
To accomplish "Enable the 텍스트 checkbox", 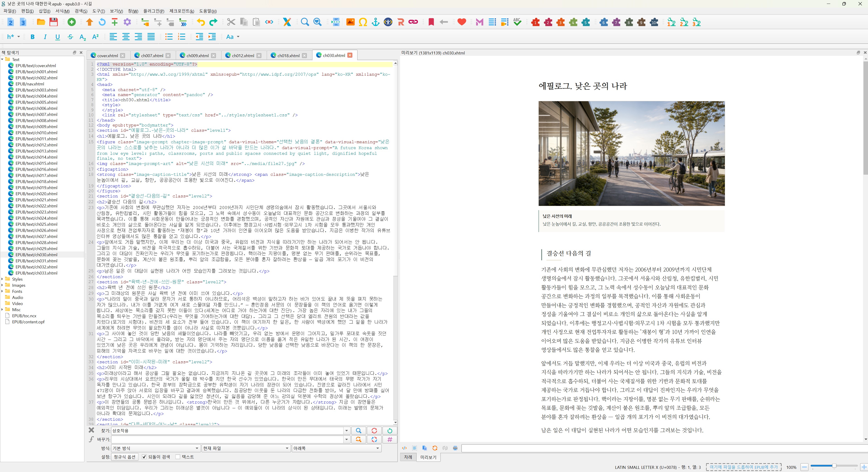I will coord(178,457).
